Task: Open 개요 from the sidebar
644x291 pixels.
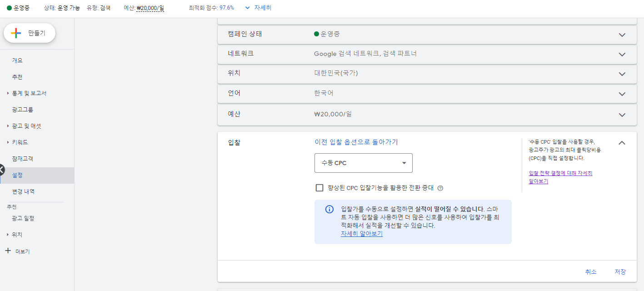Action: pyautogui.click(x=16, y=60)
